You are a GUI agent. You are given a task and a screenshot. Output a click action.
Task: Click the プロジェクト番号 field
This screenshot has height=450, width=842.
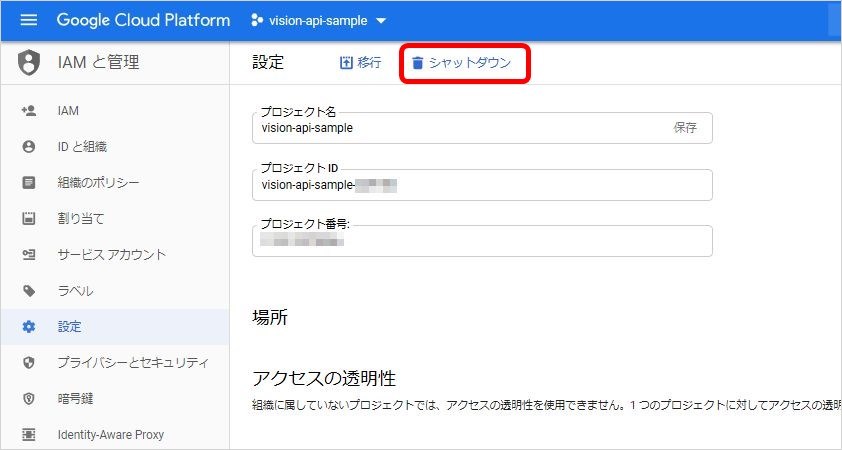[482, 241]
